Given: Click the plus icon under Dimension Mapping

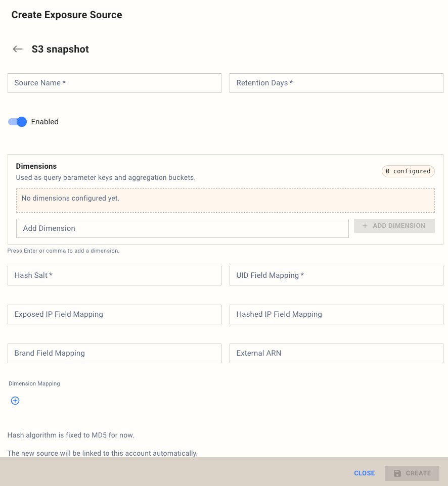Looking at the screenshot, I should pos(15,401).
